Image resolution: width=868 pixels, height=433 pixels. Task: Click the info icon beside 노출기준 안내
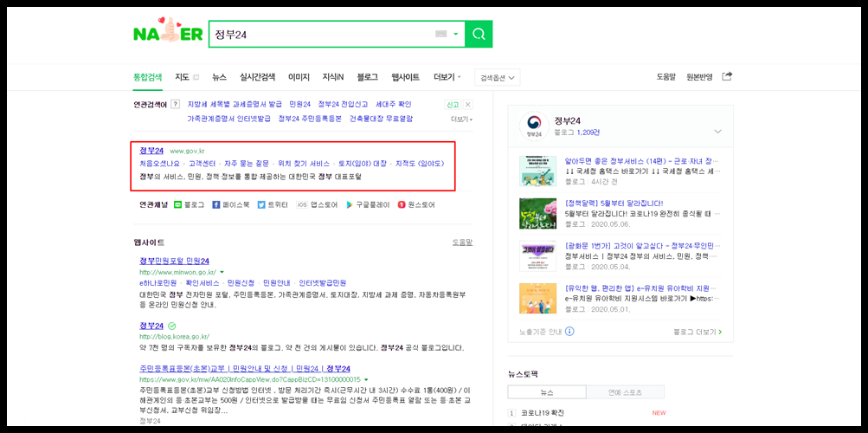coord(569,332)
